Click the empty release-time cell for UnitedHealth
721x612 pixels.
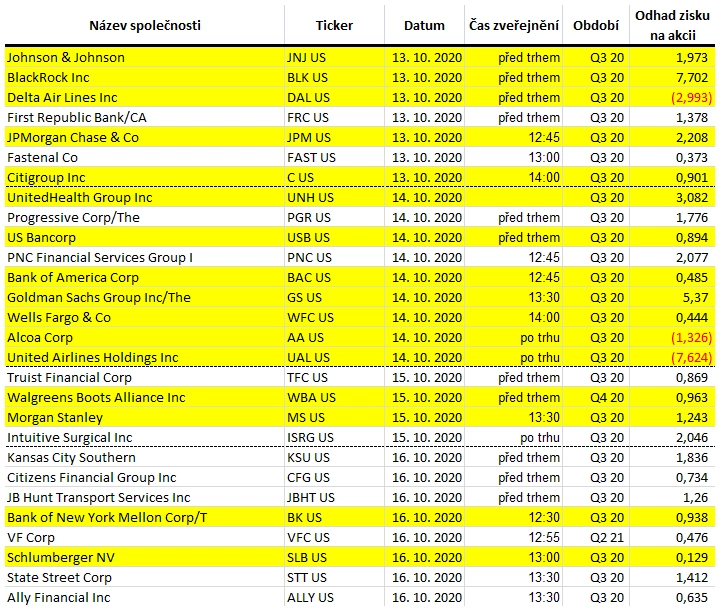click(514, 197)
